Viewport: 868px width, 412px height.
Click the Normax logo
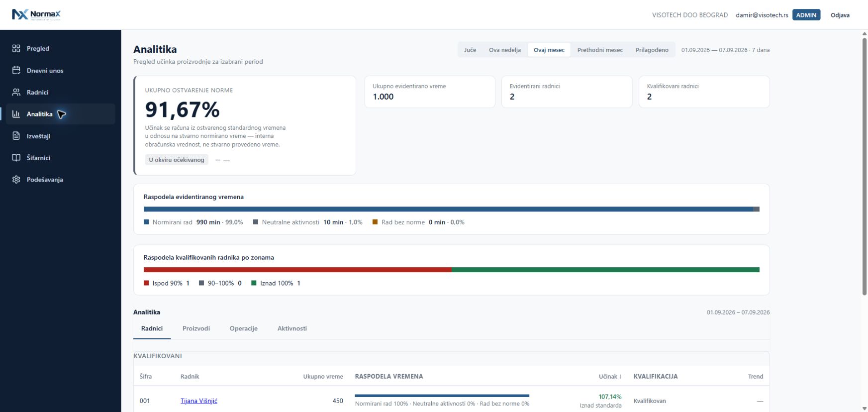tap(36, 14)
